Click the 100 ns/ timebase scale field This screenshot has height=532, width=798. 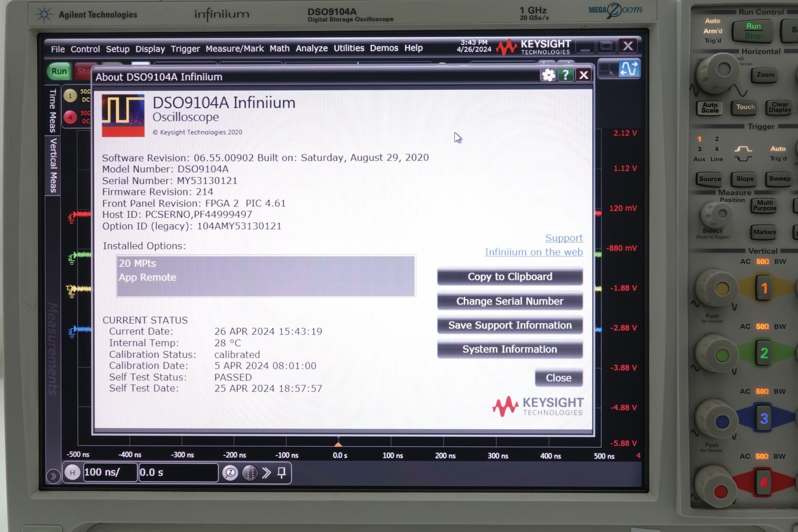pos(110,472)
